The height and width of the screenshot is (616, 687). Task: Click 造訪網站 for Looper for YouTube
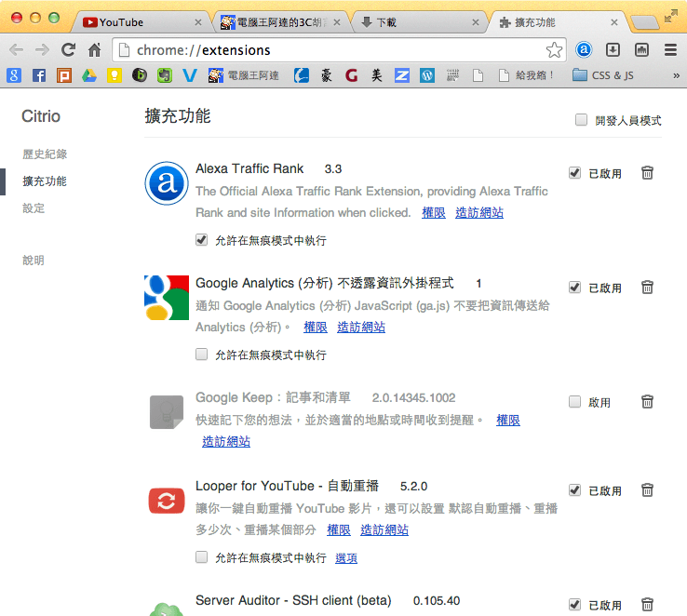[384, 529]
